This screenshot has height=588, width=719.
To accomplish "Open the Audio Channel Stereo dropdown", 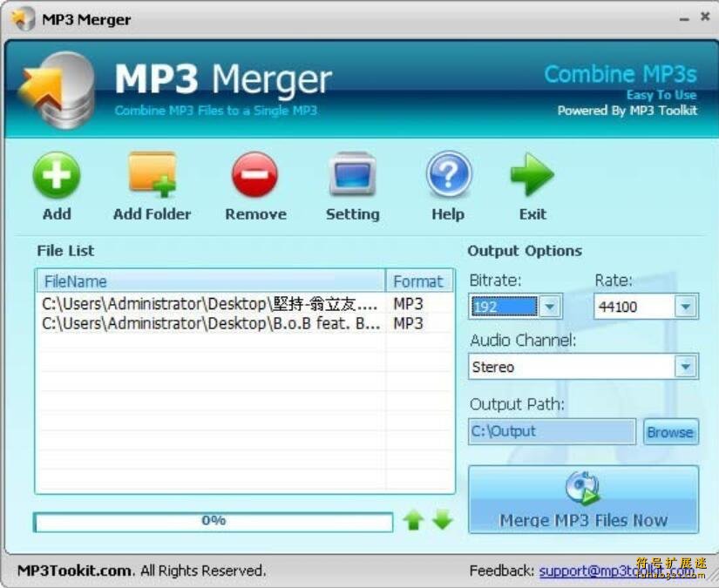I will [x=583, y=367].
